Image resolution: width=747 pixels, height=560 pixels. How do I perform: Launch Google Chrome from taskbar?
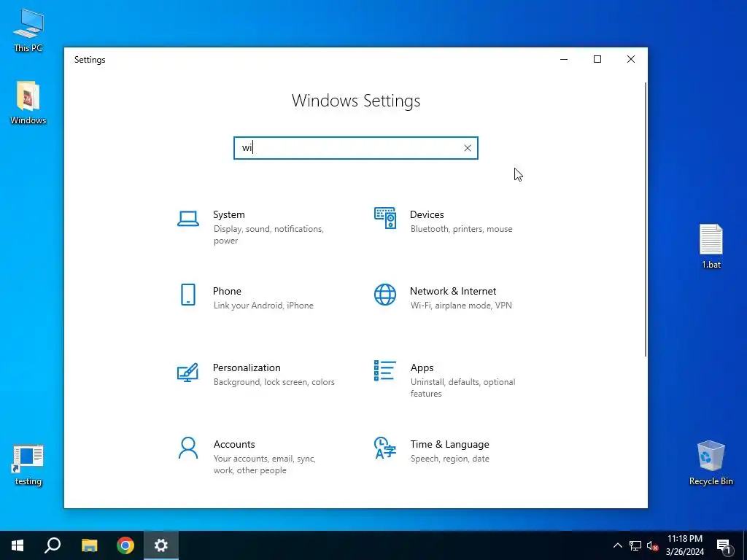click(x=125, y=545)
